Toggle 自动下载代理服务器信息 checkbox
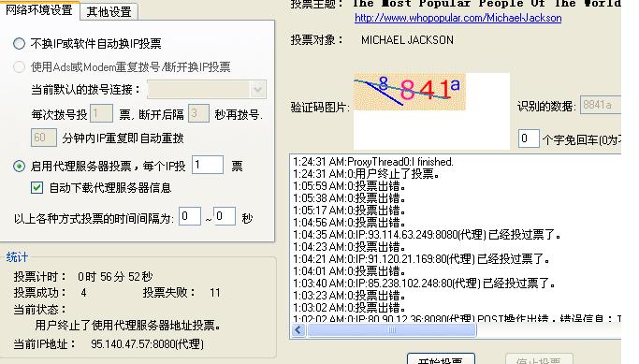Image resolution: width=639 pixels, height=364 pixels. (x=37, y=187)
